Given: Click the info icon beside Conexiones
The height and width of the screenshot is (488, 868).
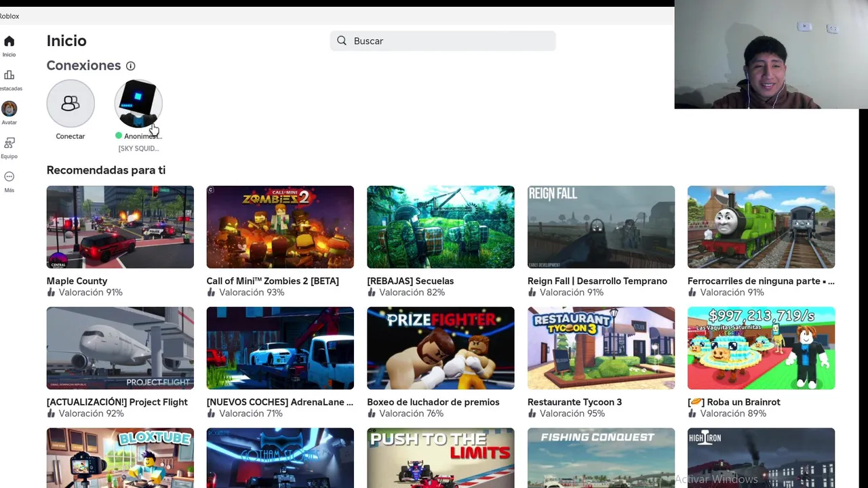Looking at the screenshot, I should pos(130,66).
